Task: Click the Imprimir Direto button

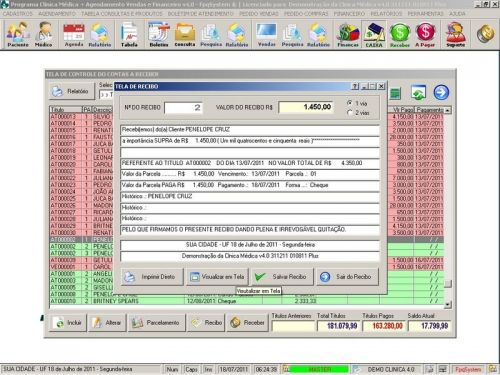Action: point(152,276)
